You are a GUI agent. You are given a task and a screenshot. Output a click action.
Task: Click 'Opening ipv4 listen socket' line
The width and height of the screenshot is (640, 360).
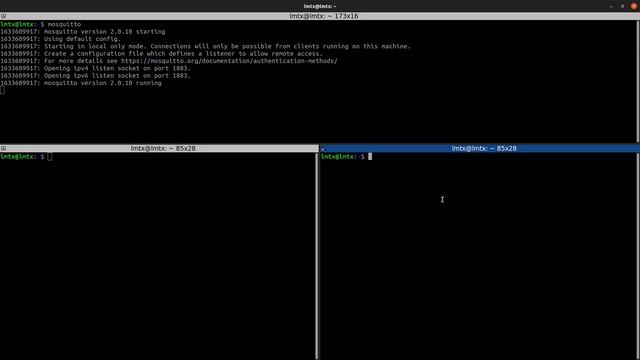[x=96, y=68]
